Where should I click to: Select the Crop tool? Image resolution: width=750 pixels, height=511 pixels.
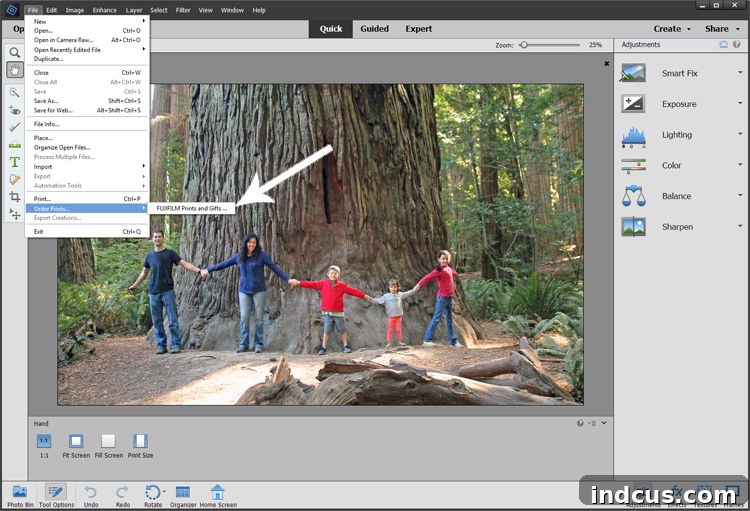(x=15, y=197)
